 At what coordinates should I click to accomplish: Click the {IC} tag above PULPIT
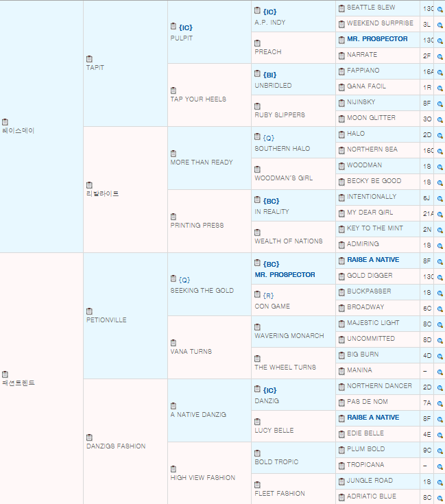click(186, 27)
